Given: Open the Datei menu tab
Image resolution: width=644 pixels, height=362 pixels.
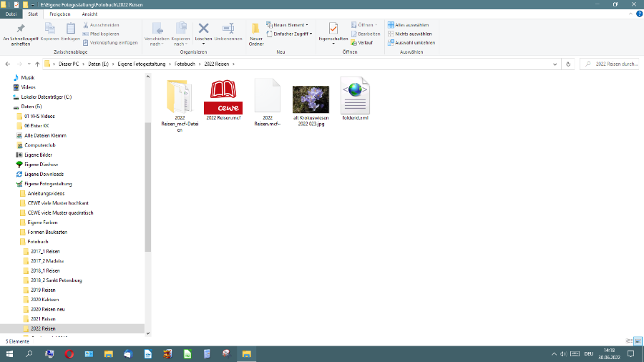Looking at the screenshot, I should (x=11, y=14).
